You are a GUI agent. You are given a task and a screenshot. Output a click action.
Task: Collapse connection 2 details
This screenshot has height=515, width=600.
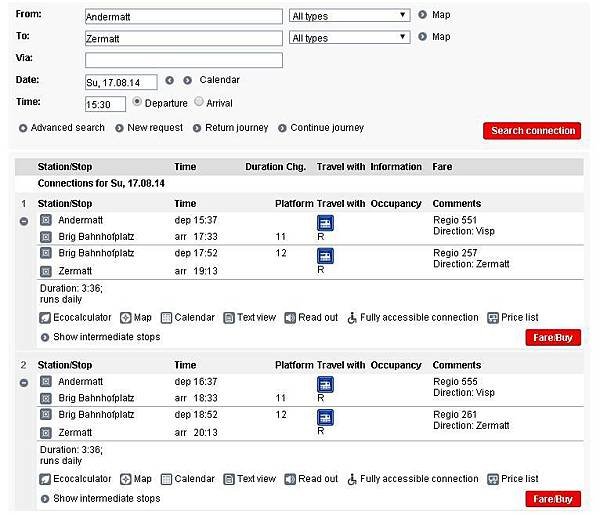click(24, 383)
